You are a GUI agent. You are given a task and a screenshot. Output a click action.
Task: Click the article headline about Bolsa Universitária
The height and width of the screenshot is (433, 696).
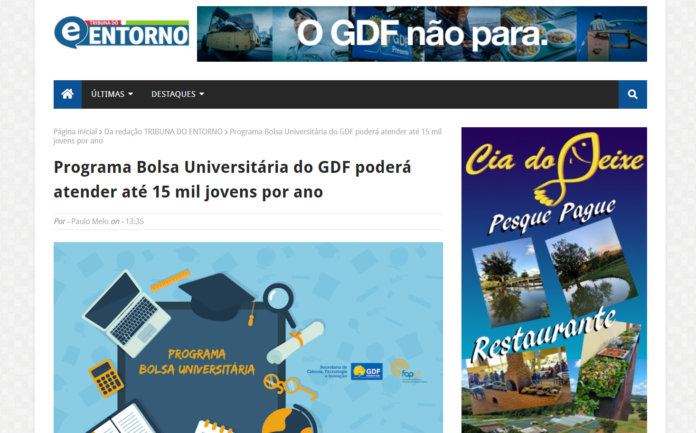(232, 179)
